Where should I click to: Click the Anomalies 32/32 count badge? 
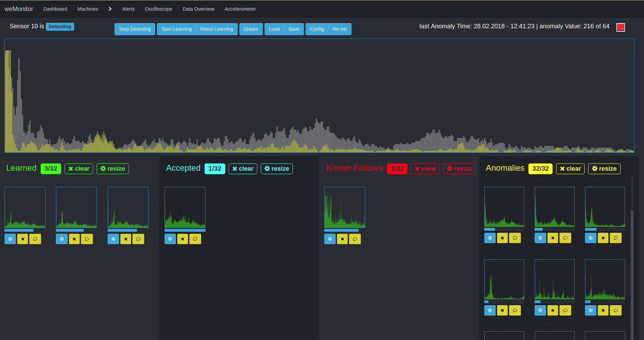point(541,169)
